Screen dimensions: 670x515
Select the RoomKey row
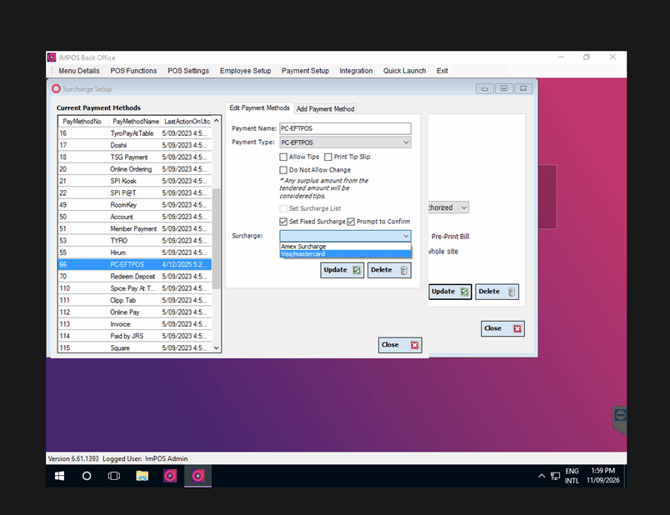pos(135,205)
